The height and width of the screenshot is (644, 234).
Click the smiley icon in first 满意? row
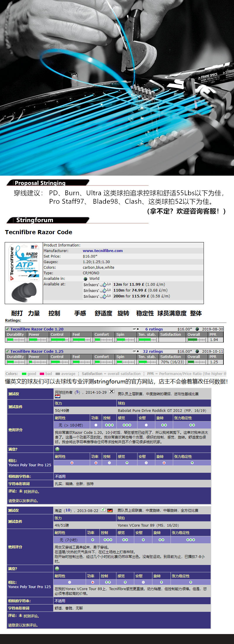click(x=57, y=449)
